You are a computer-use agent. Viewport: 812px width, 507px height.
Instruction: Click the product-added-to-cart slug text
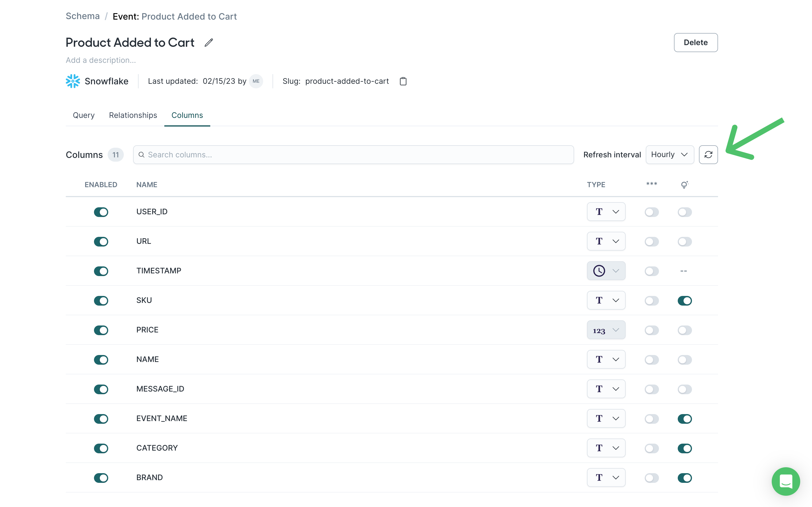347,81
